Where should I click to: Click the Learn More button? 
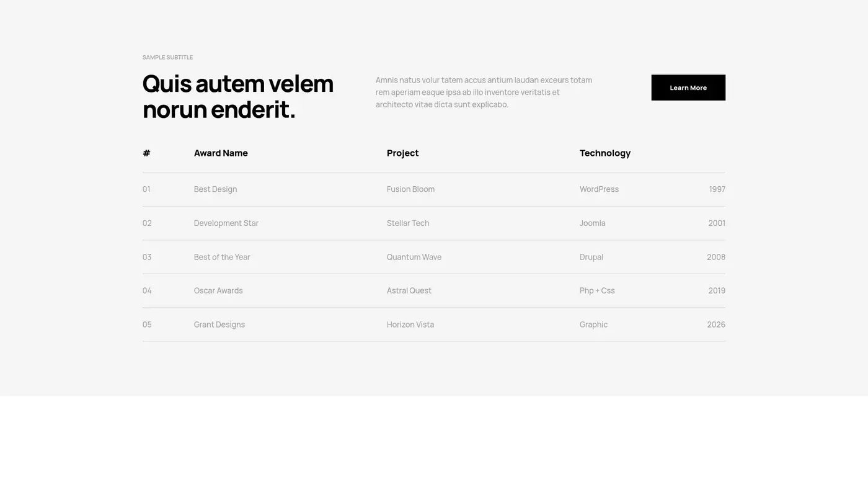tap(688, 87)
